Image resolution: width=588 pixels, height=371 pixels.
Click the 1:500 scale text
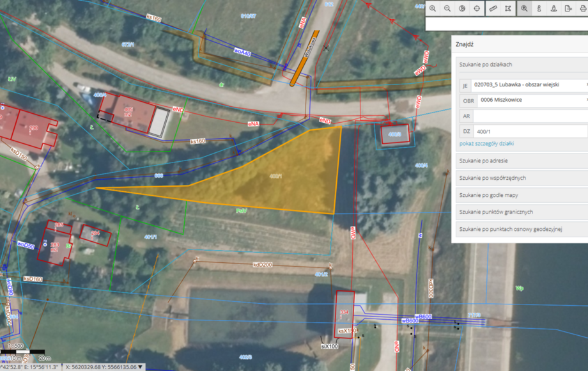click(x=16, y=346)
